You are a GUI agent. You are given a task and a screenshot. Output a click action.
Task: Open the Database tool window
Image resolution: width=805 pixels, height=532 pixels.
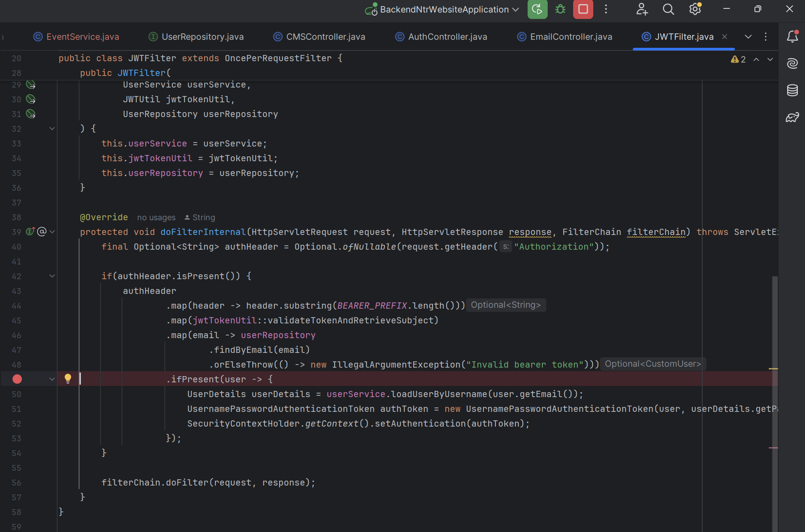[x=792, y=91]
